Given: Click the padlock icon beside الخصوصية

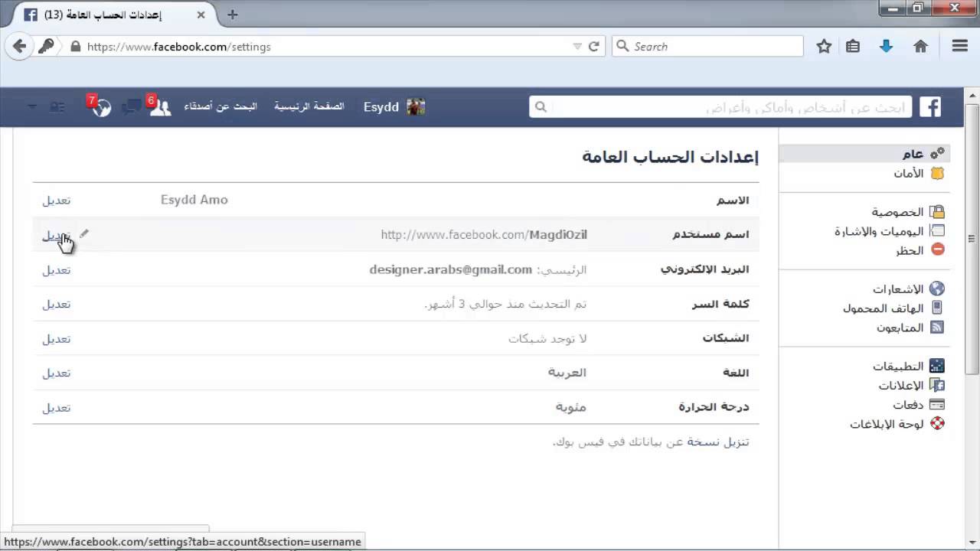Looking at the screenshot, I should [937, 212].
